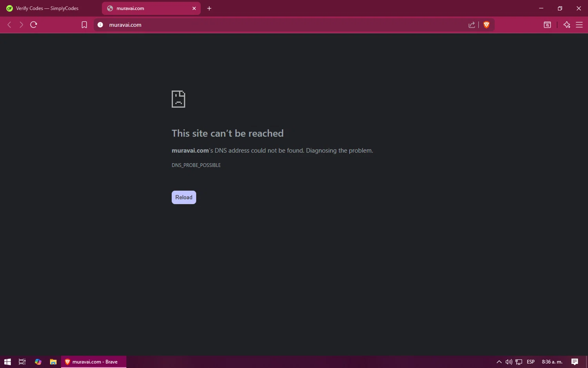Close the Brave browser window
The image size is (588, 368).
579,8
